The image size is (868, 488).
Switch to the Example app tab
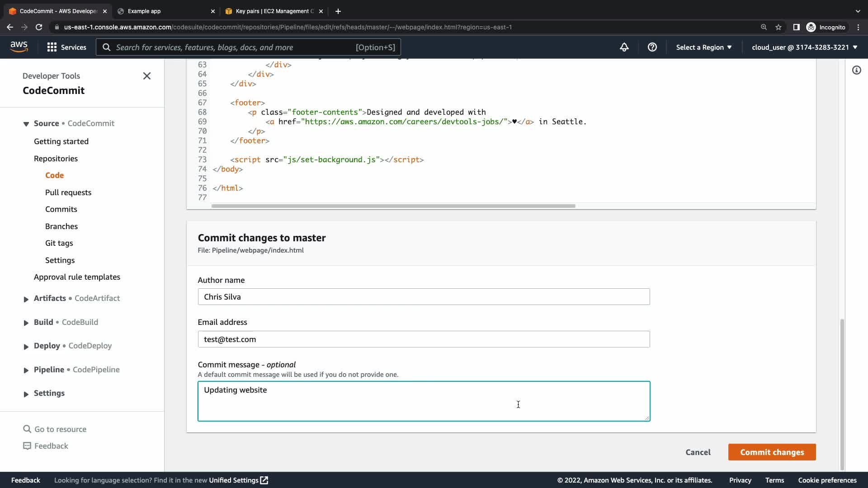[165, 11]
